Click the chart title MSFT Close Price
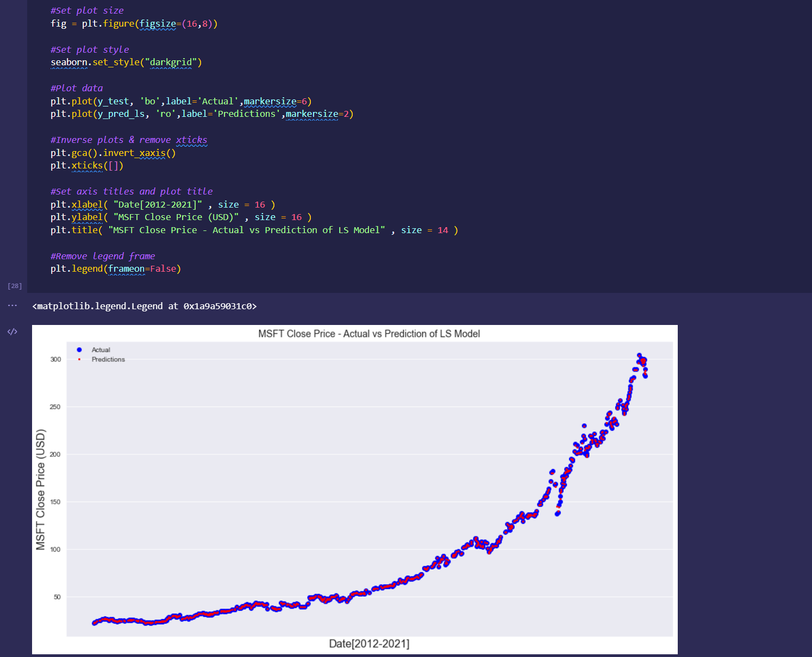Screen dimensions: 812x657 (369, 334)
